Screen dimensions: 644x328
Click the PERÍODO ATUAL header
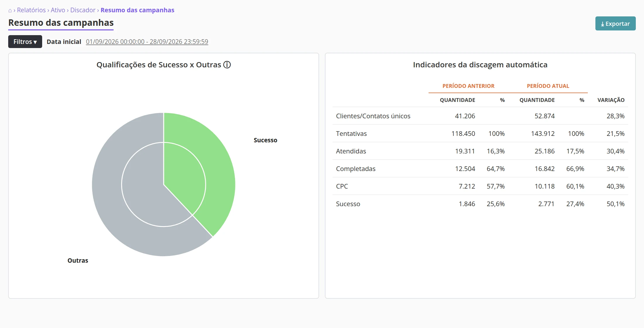(x=548, y=86)
